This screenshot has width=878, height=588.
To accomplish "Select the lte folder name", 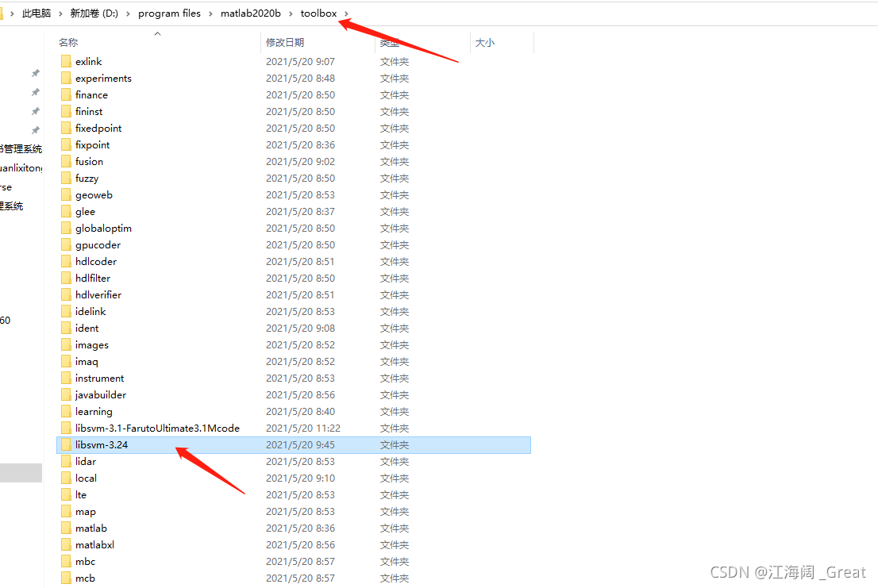I will click(x=81, y=495).
